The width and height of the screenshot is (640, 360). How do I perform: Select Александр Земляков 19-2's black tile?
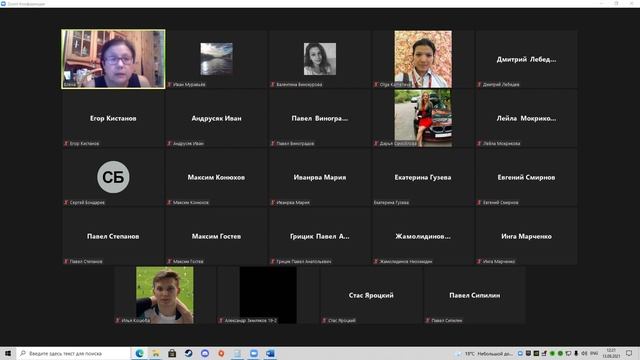pos(268,295)
